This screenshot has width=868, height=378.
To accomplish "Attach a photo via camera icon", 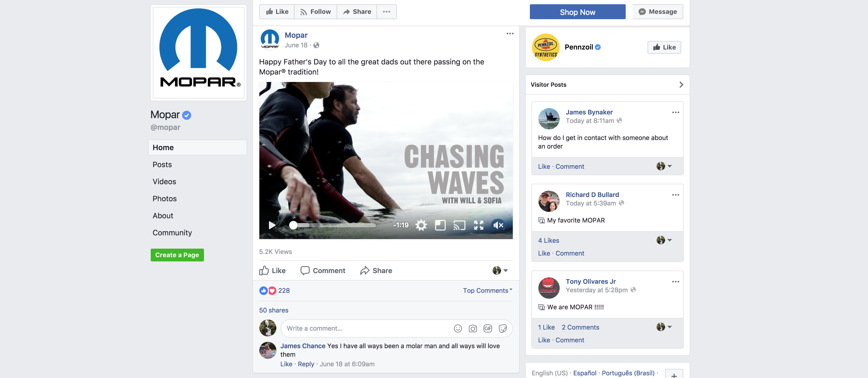I will pyautogui.click(x=472, y=328).
